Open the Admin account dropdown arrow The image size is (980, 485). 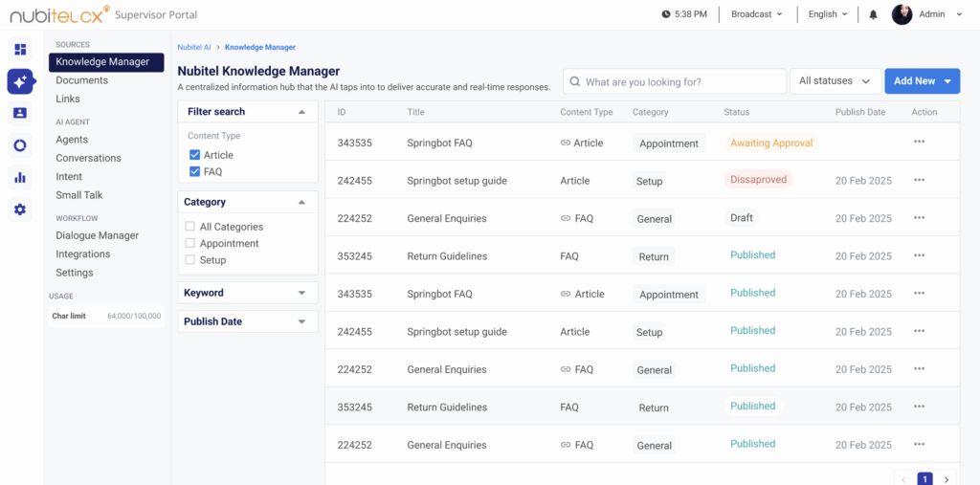click(959, 14)
